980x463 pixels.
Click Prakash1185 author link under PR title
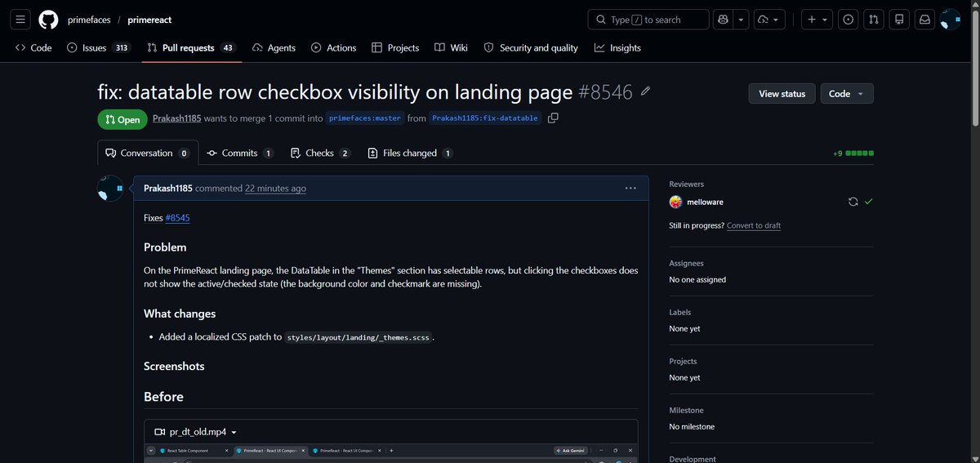[177, 118]
